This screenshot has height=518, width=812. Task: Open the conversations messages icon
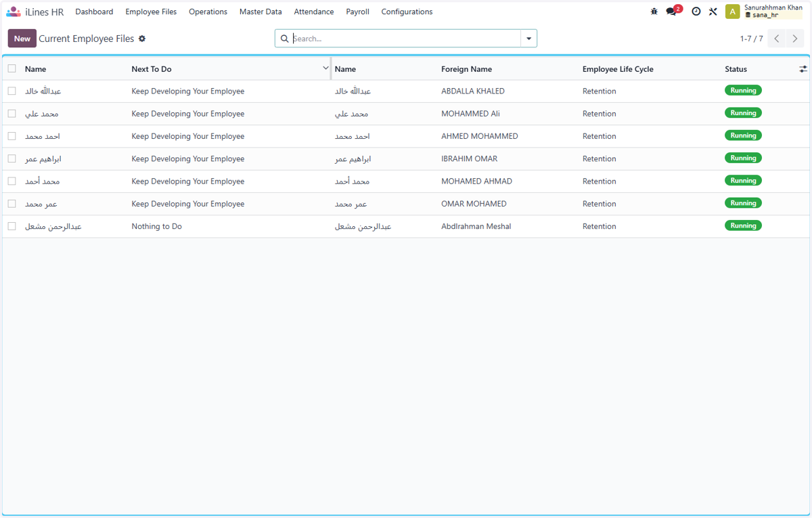point(671,12)
